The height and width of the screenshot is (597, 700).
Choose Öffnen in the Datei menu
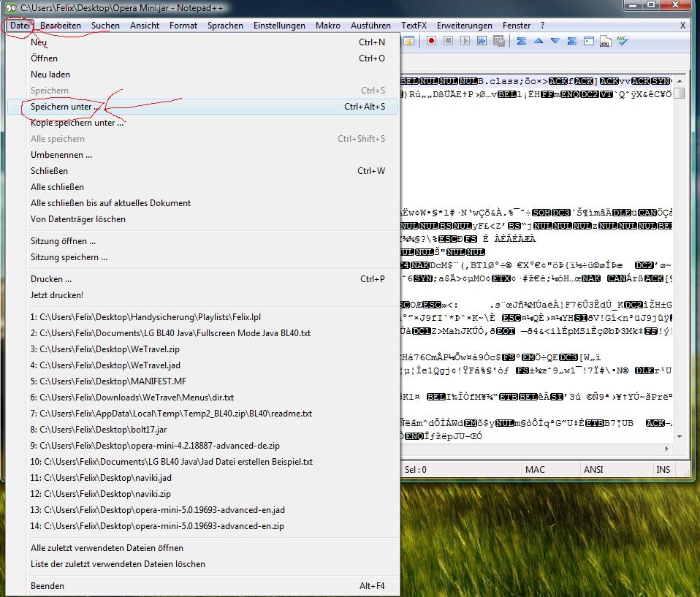click(203, 58)
